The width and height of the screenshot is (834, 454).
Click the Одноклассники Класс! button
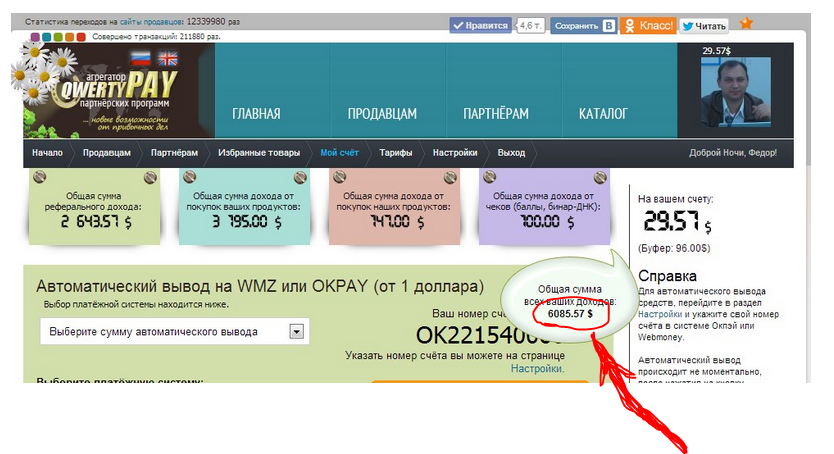pyautogui.click(x=648, y=26)
